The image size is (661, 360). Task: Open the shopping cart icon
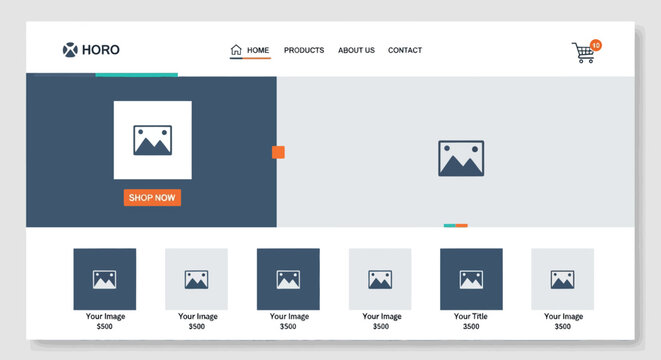[x=583, y=53]
